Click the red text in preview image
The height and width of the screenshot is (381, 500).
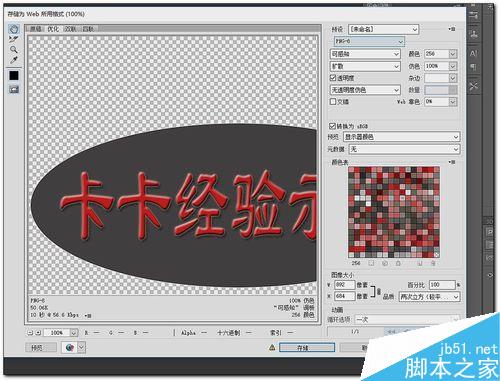(188, 205)
